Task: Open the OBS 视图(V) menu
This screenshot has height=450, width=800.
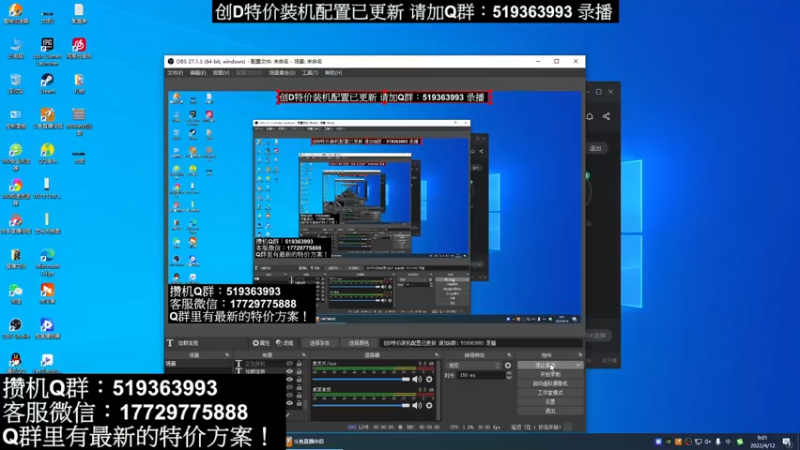Action: [221, 73]
